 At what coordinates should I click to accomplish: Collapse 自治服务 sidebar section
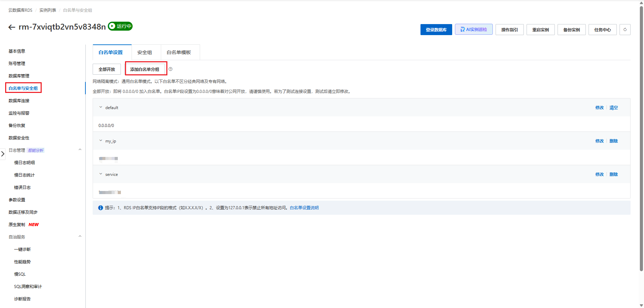pos(80,236)
